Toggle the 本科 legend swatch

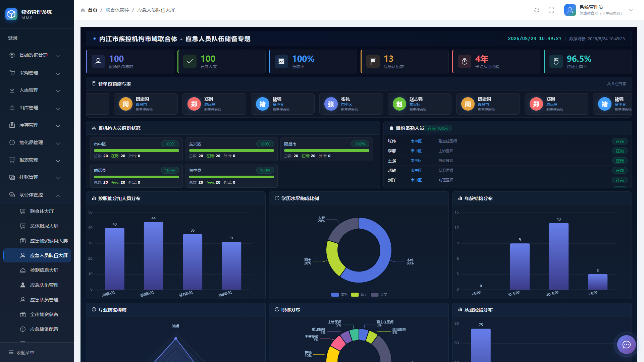[335, 295]
